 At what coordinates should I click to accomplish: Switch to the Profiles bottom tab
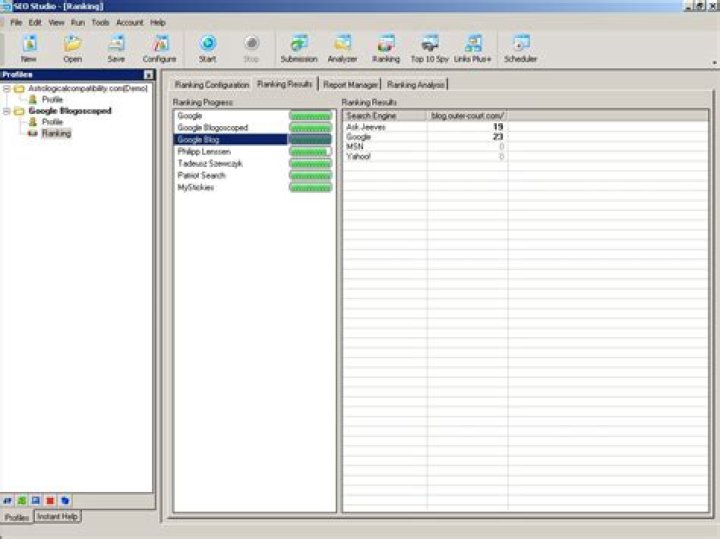coord(17,517)
